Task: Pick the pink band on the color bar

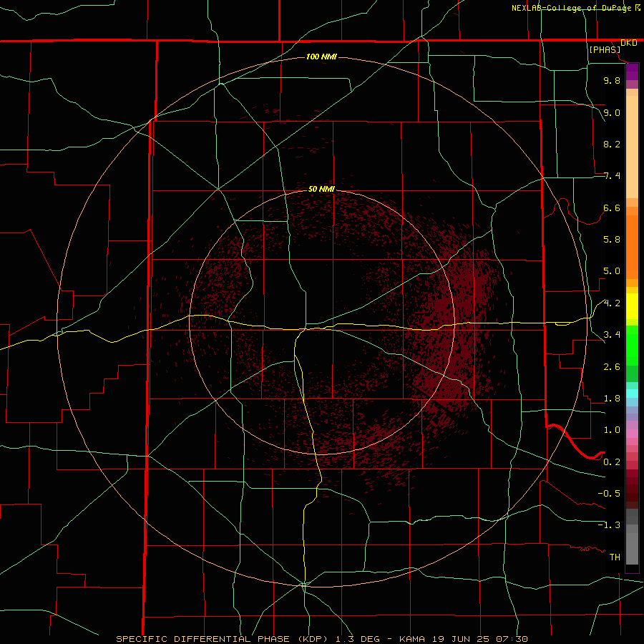Action: click(x=632, y=434)
